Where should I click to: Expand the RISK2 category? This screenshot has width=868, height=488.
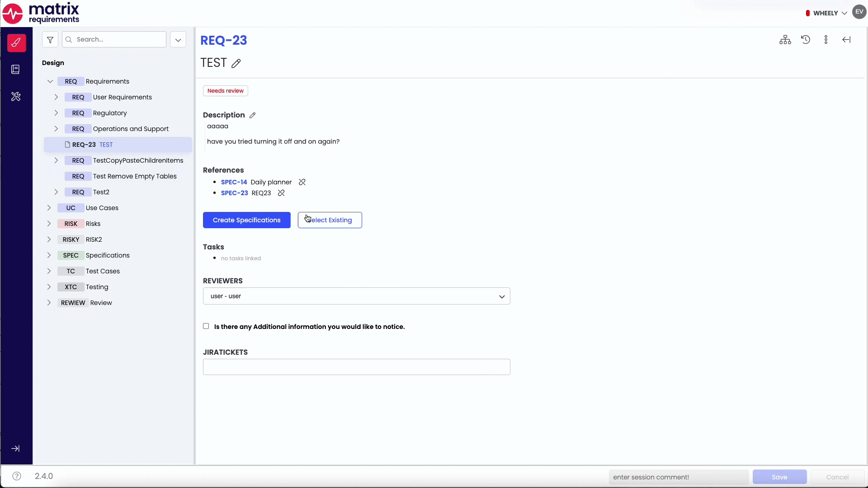point(49,239)
